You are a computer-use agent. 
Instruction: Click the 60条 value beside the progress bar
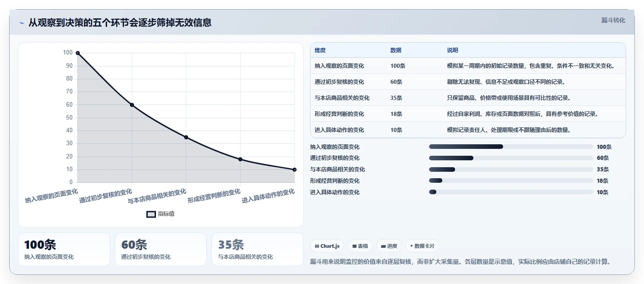click(x=603, y=158)
